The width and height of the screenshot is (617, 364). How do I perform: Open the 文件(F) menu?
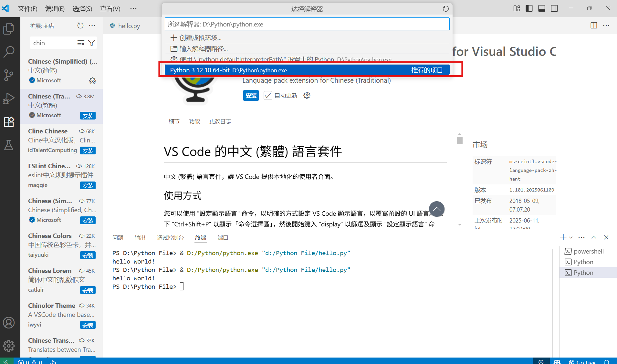pyautogui.click(x=27, y=9)
